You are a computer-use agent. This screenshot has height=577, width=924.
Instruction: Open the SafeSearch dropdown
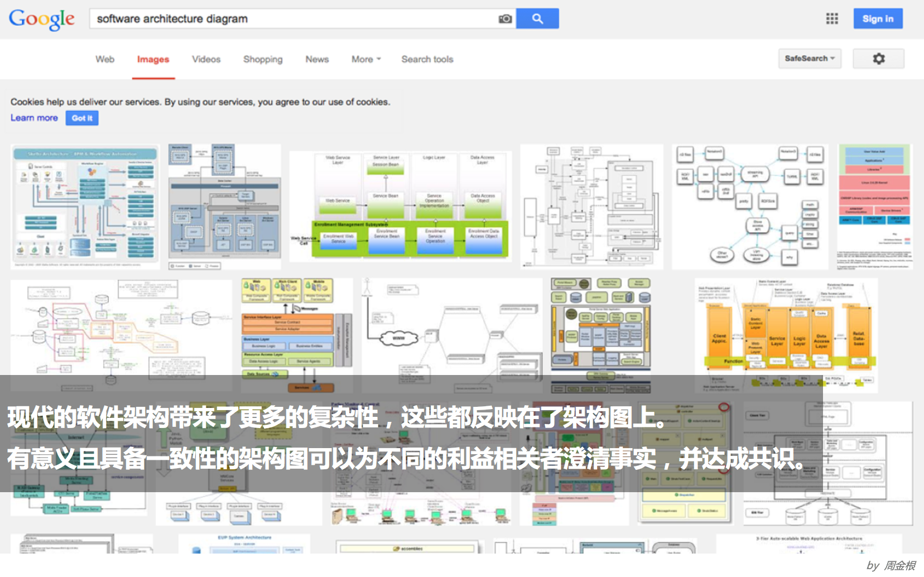810,58
